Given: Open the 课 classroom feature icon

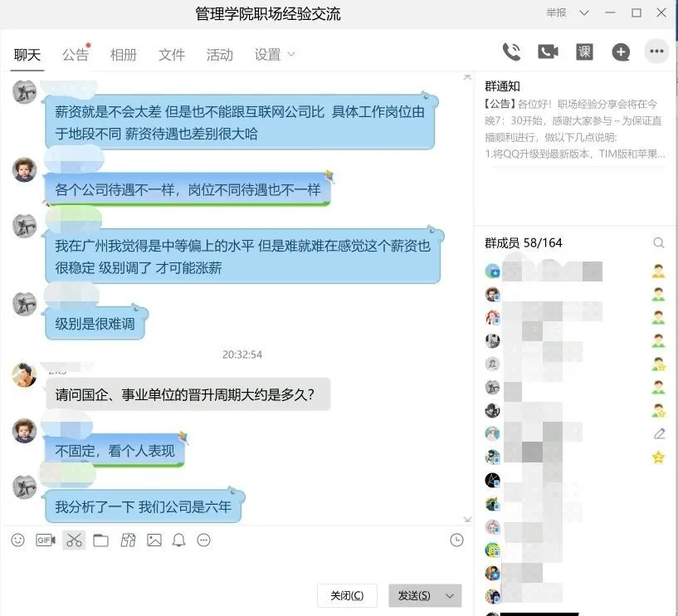Looking at the screenshot, I should point(584,51).
